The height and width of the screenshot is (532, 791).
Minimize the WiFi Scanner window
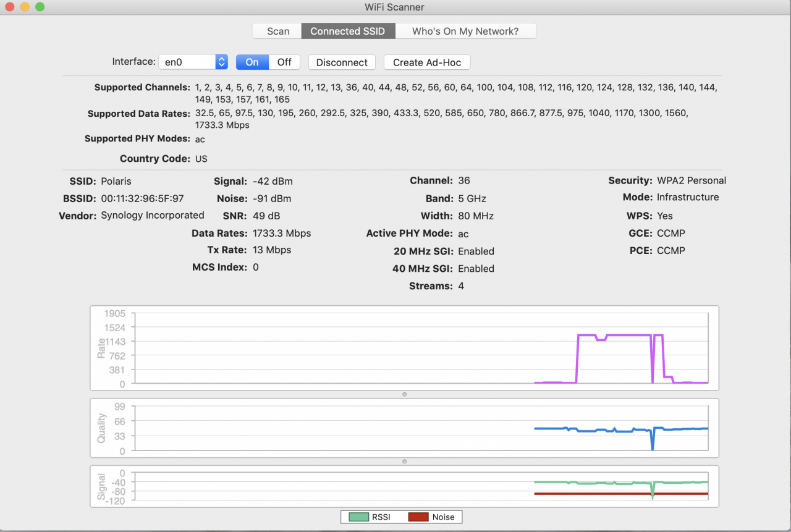[x=25, y=7]
